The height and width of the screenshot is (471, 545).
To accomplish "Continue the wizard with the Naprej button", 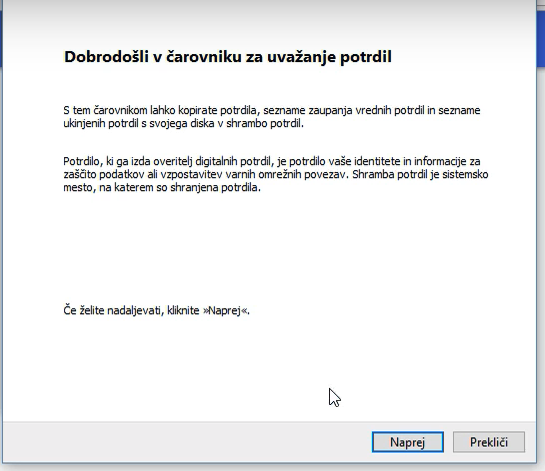I will tap(407, 442).
